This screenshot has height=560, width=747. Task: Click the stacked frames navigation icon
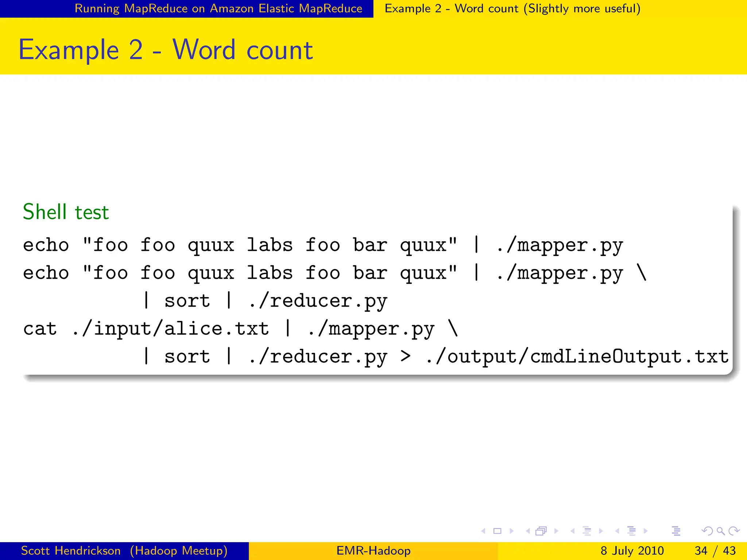click(541, 531)
